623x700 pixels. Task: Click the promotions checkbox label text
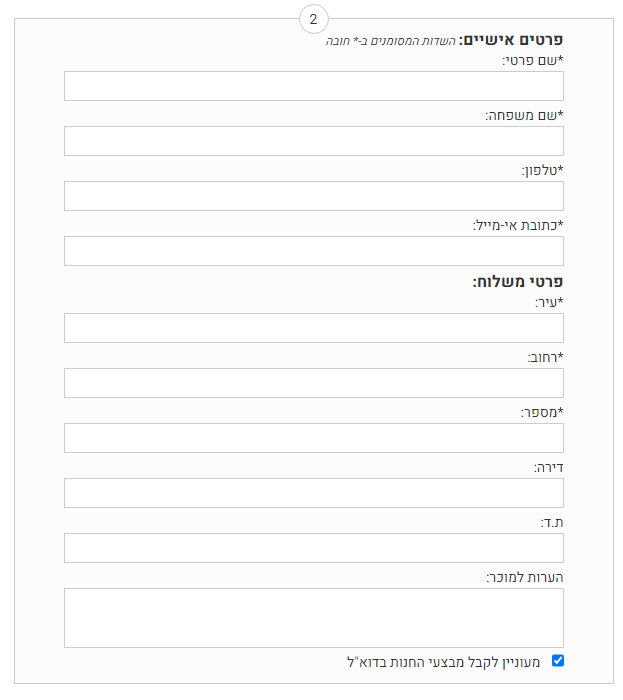coord(444,662)
